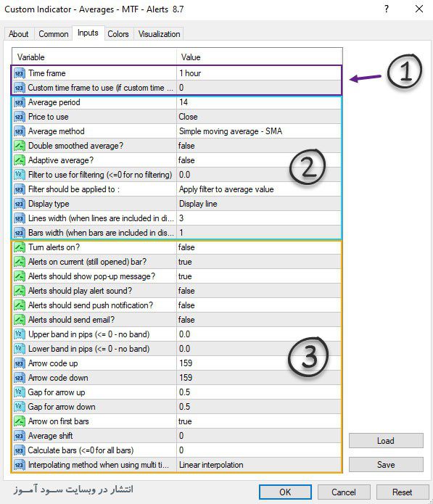Click the icon next to Turn alerts on?

pos(20,247)
